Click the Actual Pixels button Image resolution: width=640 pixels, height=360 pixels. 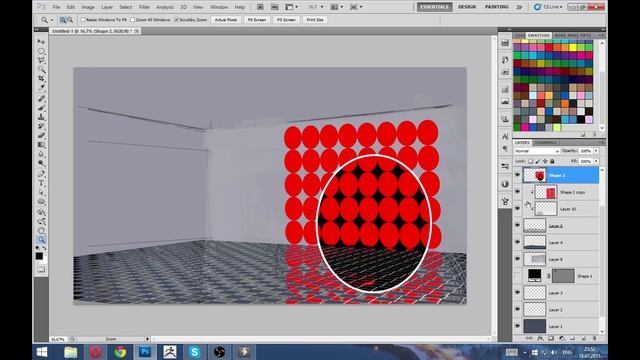pyautogui.click(x=226, y=20)
